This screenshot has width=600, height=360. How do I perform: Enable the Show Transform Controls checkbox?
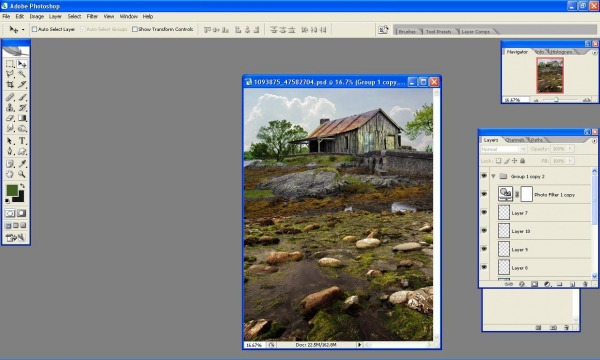(135, 29)
